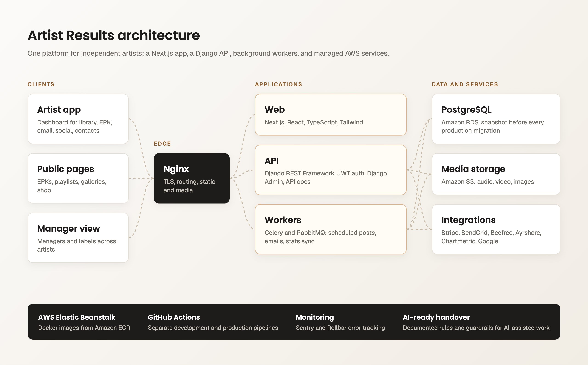
Task: Click 'Documented rules and guardrails for AI-assisted work'
Action: click(476, 328)
